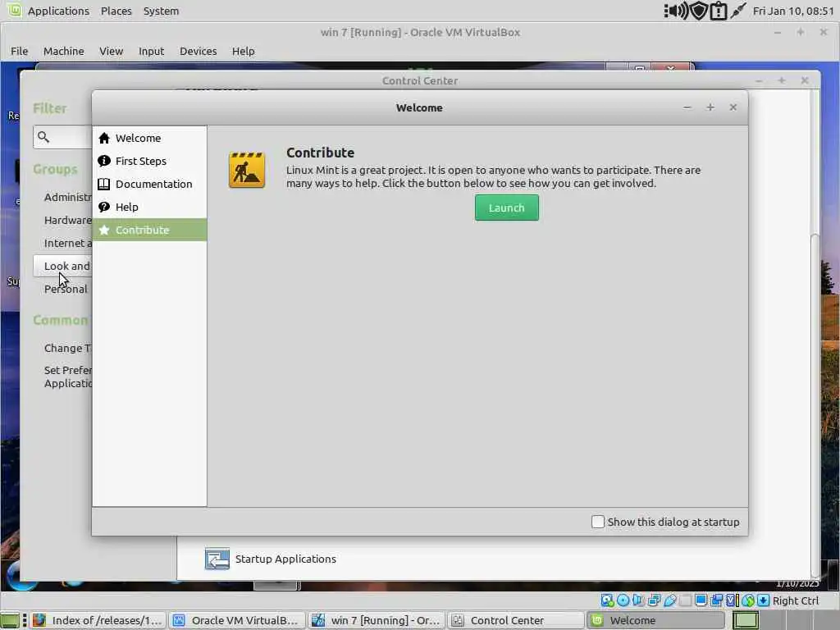
Task: Click the green Launch button
Action: [x=507, y=208]
